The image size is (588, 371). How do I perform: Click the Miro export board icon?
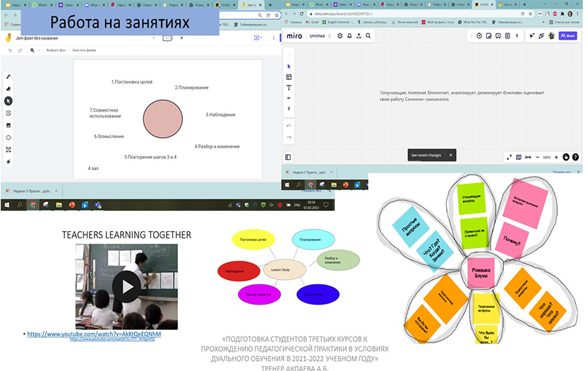pyautogui.click(x=359, y=35)
